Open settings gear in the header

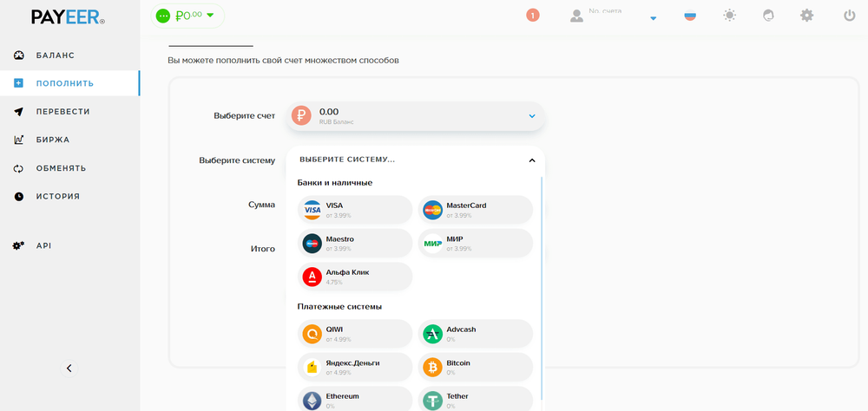pos(807,16)
